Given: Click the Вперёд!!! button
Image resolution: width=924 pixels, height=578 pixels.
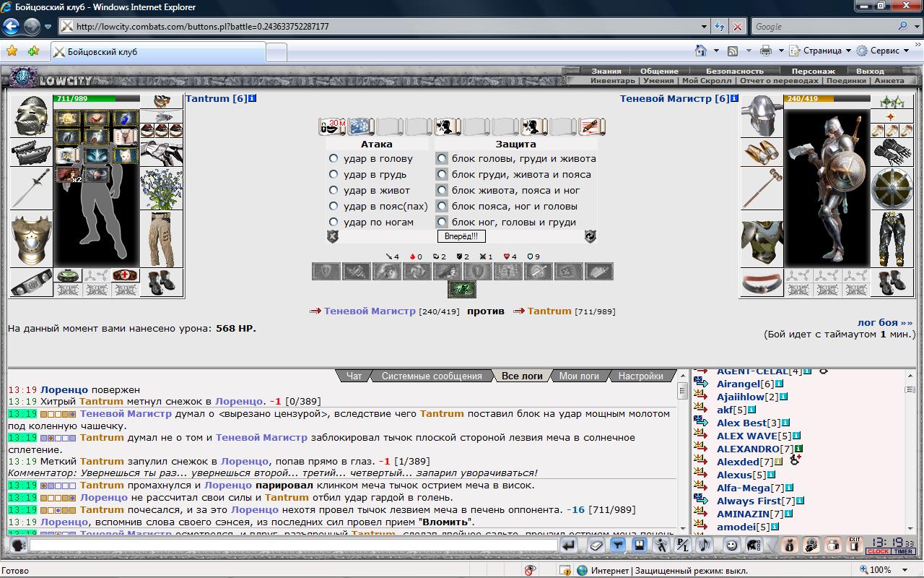Looking at the screenshot, I should coord(461,236).
